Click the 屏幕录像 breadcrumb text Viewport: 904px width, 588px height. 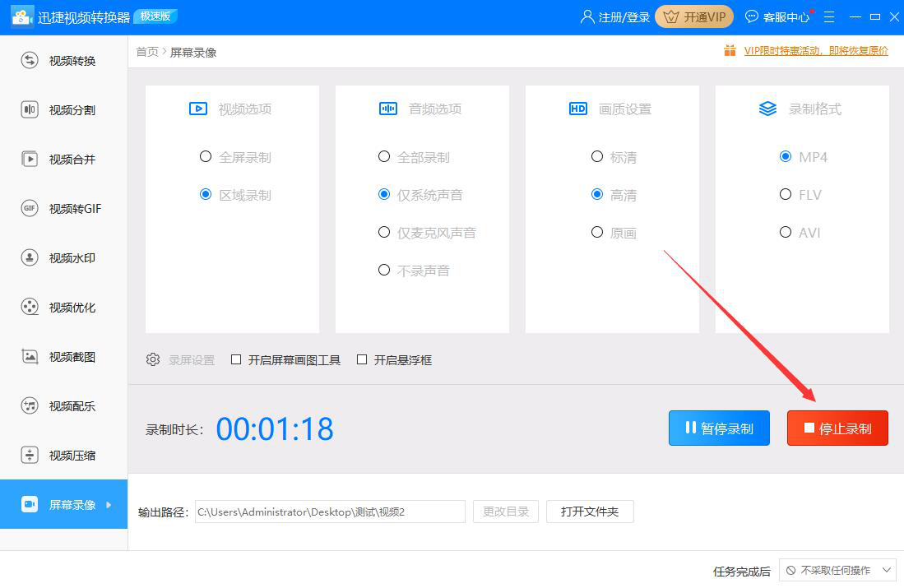coord(193,53)
